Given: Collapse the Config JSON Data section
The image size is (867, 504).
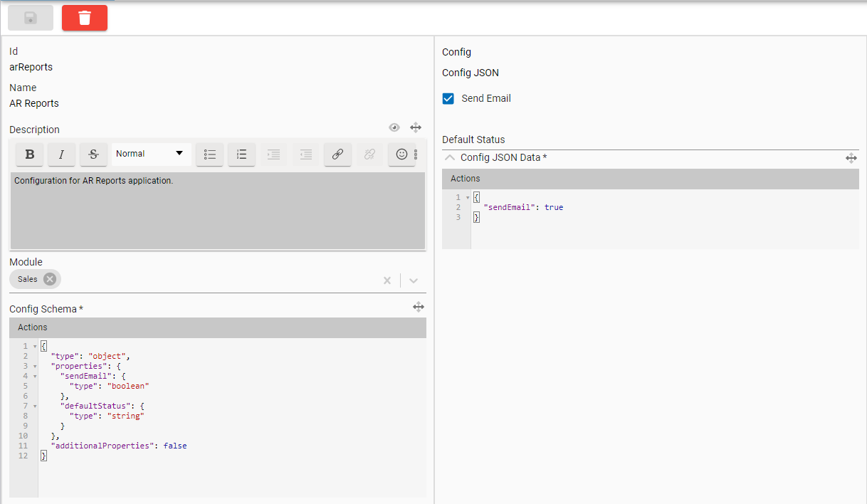Looking at the screenshot, I should [x=449, y=157].
